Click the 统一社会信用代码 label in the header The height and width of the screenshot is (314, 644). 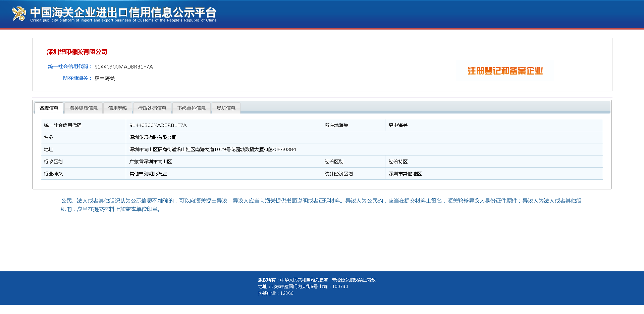tap(70, 66)
